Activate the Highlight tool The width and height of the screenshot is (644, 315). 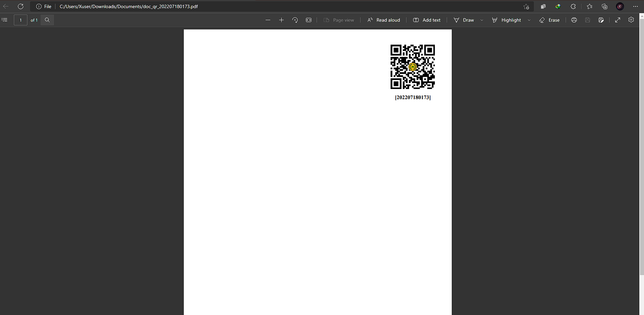[x=506, y=20]
